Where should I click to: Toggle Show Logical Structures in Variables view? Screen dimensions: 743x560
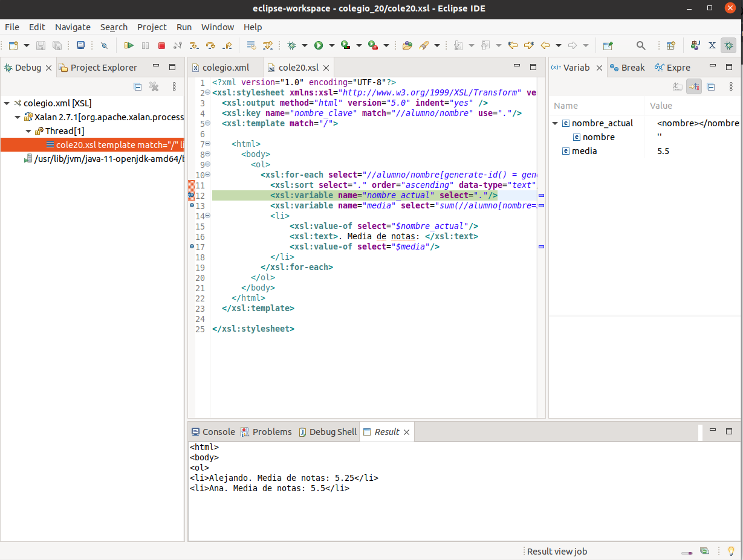(694, 86)
